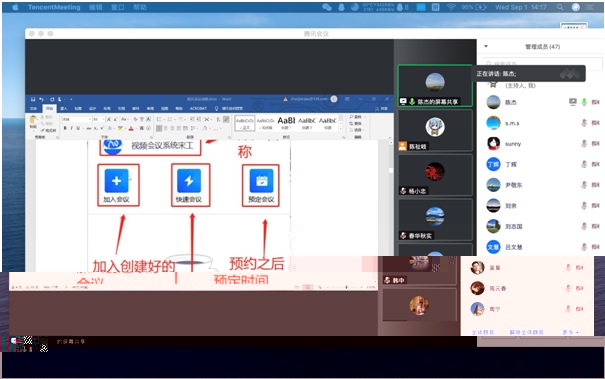Image resolution: width=605 pixels, height=379 pixels.
Task: Click the Save icon in Word title bar
Action: pyautogui.click(x=33, y=99)
